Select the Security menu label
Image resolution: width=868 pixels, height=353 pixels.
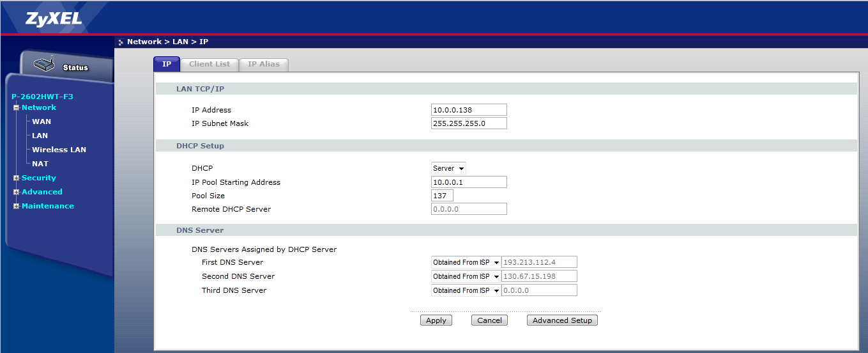tap(39, 178)
